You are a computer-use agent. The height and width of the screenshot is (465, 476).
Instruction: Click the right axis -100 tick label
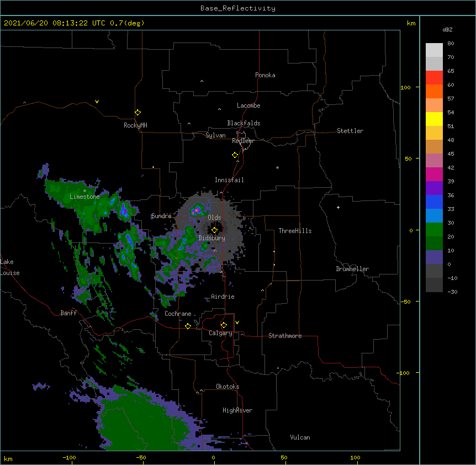pyautogui.click(x=404, y=373)
